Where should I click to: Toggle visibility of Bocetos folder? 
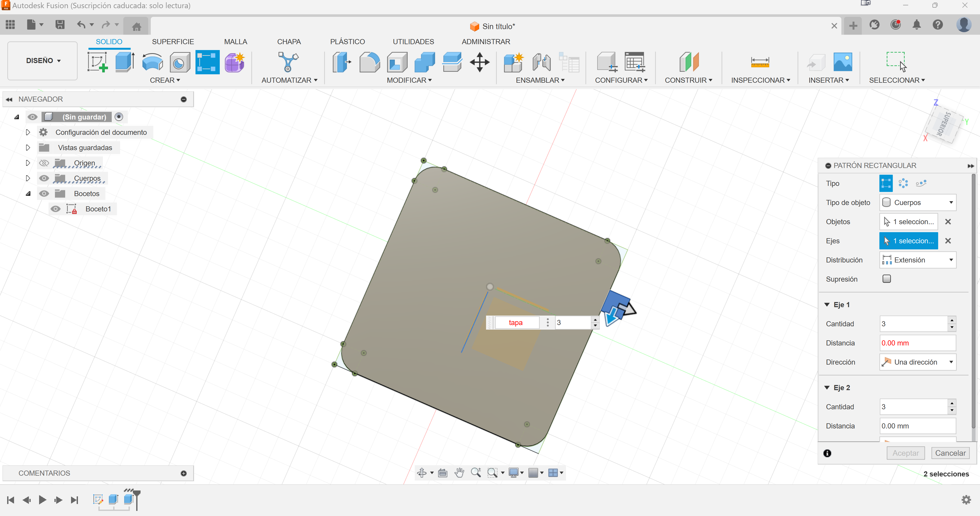pos(44,194)
